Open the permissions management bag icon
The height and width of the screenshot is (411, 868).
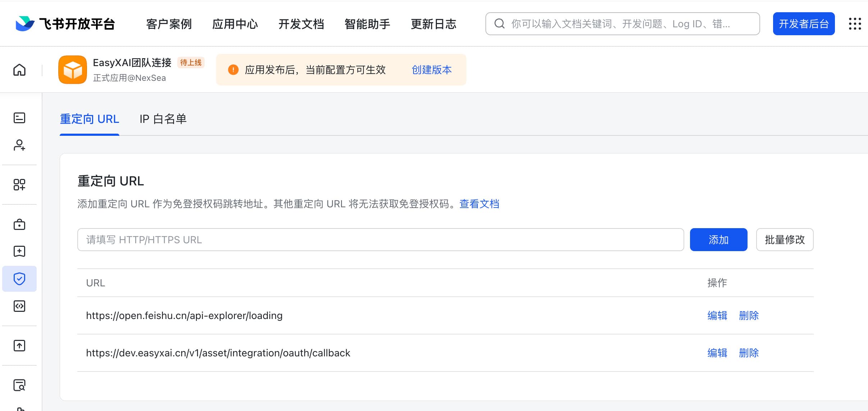click(x=19, y=225)
